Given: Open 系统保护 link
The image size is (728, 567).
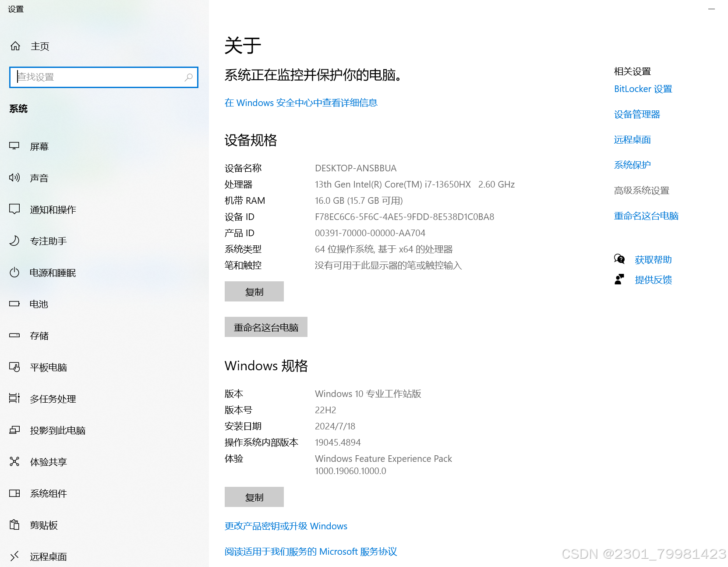Looking at the screenshot, I should [x=632, y=165].
